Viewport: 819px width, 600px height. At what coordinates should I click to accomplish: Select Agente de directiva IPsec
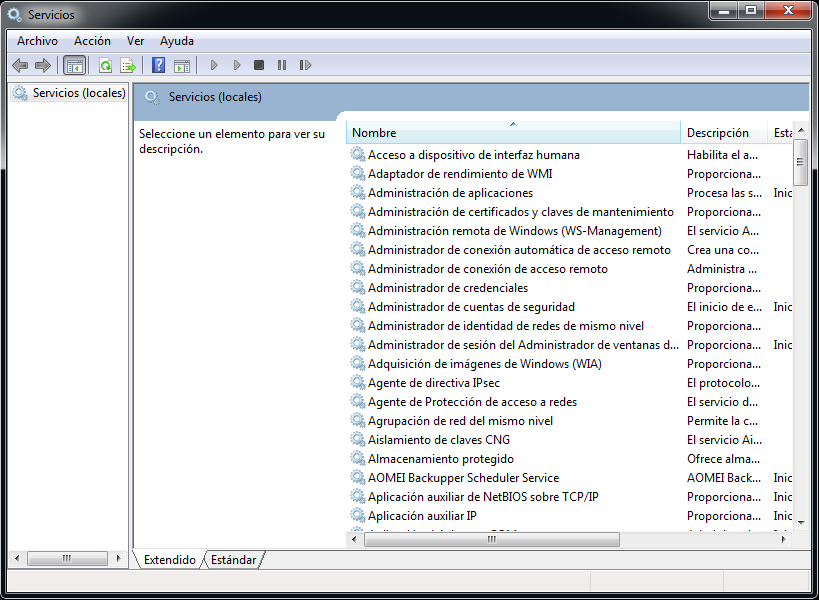click(434, 383)
